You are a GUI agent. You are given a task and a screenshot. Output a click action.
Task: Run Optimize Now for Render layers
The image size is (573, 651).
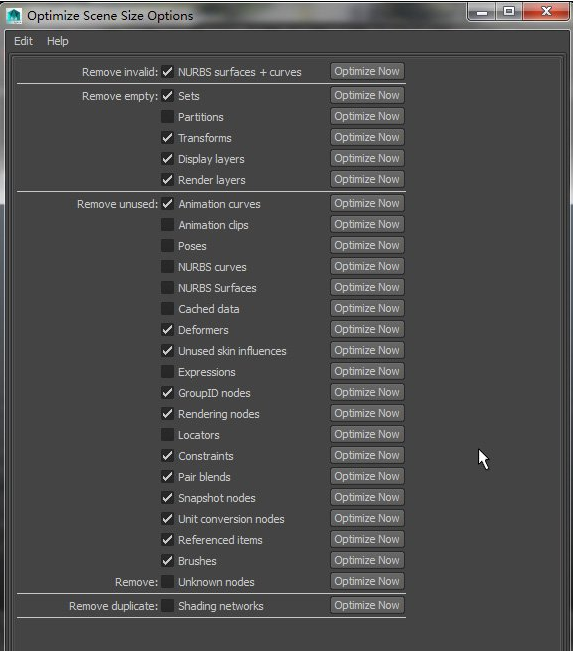[x=367, y=179]
